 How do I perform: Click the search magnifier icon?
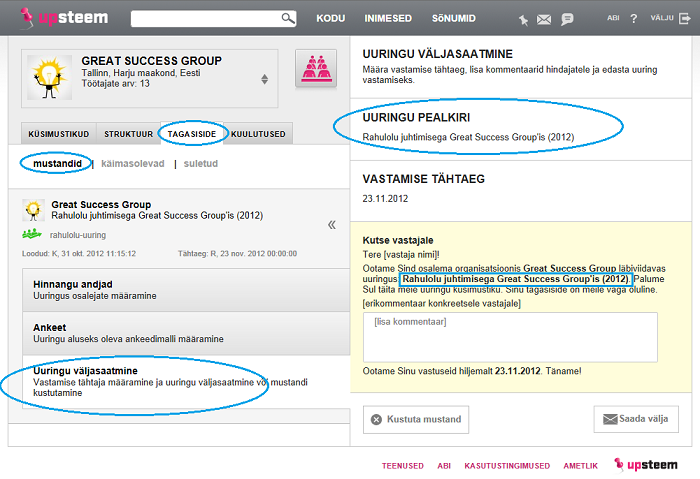point(288,18)
